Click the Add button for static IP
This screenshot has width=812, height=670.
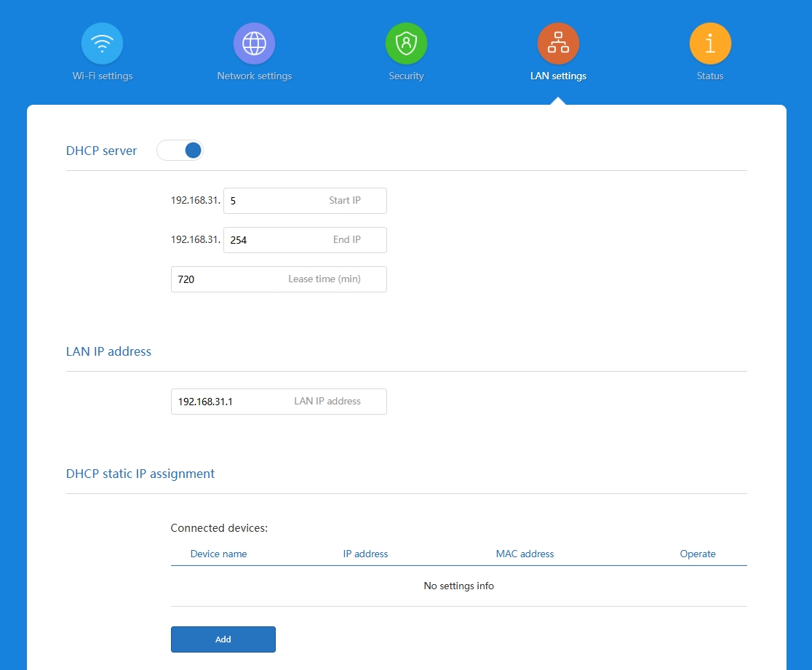pos(223,639)
